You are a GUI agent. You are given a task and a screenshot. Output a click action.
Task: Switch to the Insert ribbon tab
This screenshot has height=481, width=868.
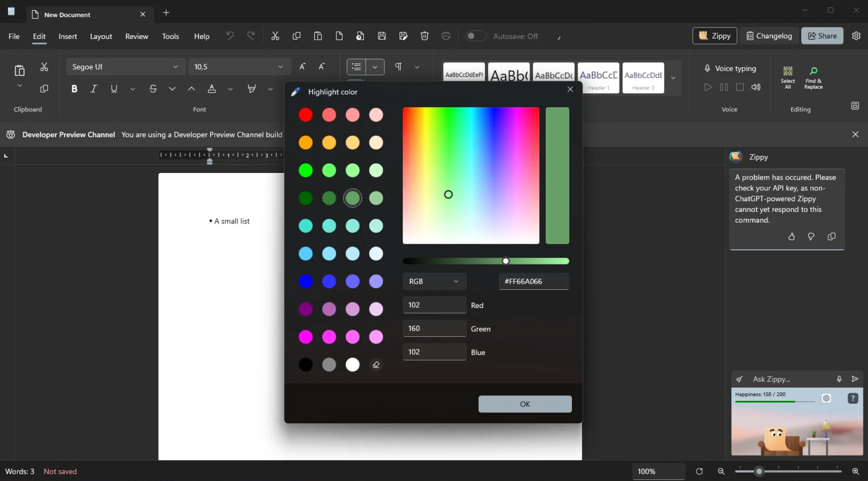pyautogui.click(x=68, y=36)
